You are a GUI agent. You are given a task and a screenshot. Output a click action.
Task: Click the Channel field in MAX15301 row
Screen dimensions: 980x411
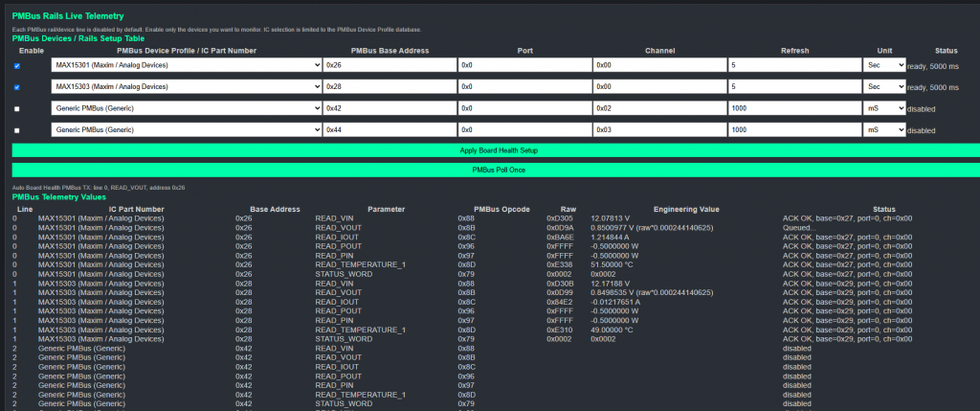coord(660,65)
